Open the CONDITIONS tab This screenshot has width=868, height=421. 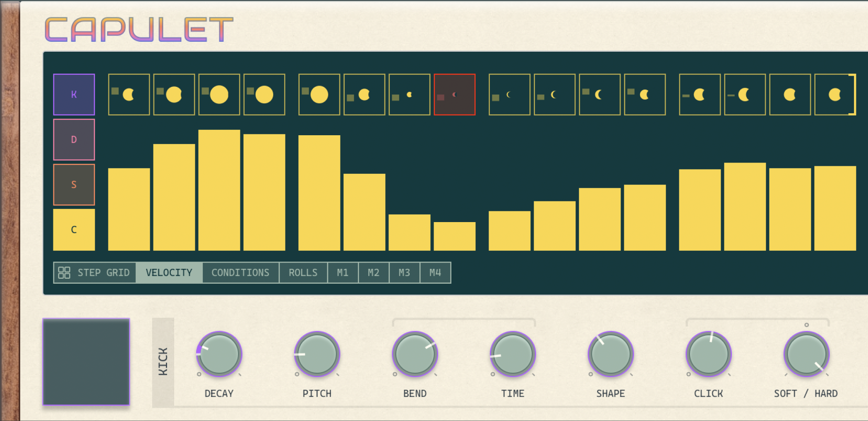pos(240,273)
